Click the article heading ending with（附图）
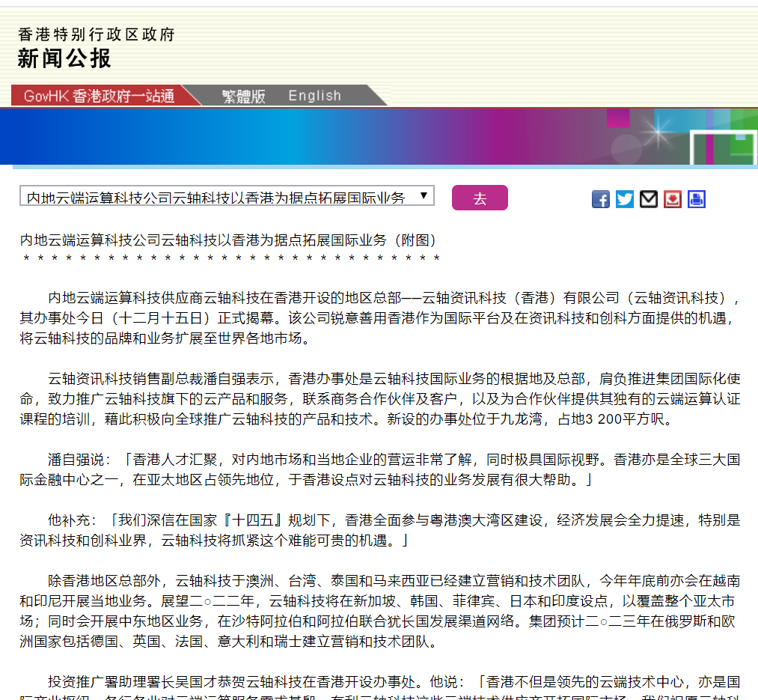Viewport: 758px width, 700px height. (x=228, y=240)
